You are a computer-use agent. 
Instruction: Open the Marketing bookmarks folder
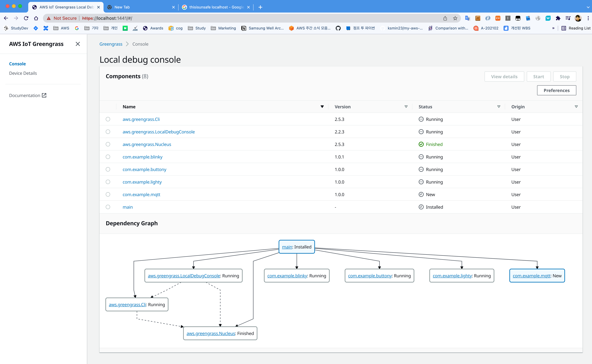[223, 28]
